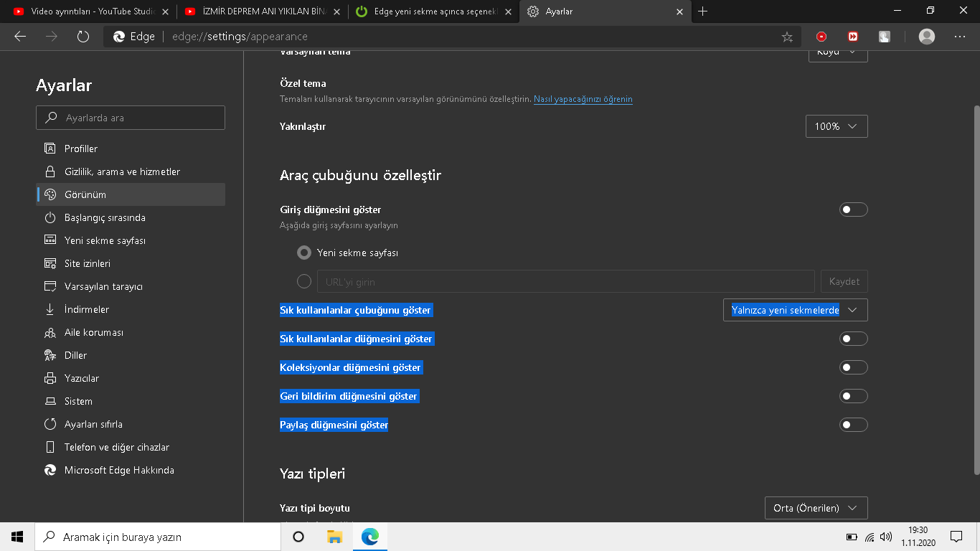This screenshot has height=551, width=980.
Task: Open File Explorer from the taskbar
Action: tap(334, 537)
